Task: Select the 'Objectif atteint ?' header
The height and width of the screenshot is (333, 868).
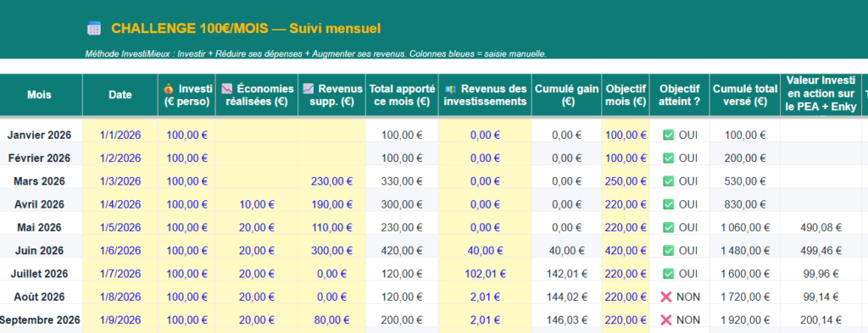Action: point(679,95)
